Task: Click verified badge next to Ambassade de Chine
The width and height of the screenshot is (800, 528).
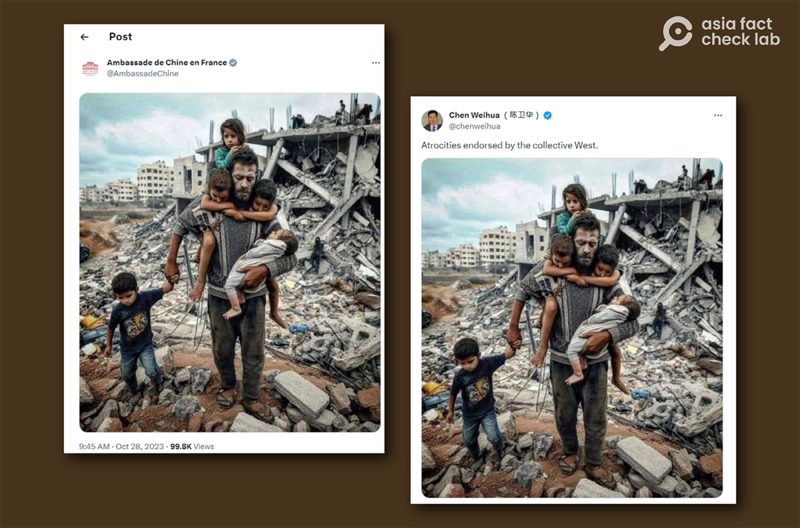Action: [x=233, y=62]
